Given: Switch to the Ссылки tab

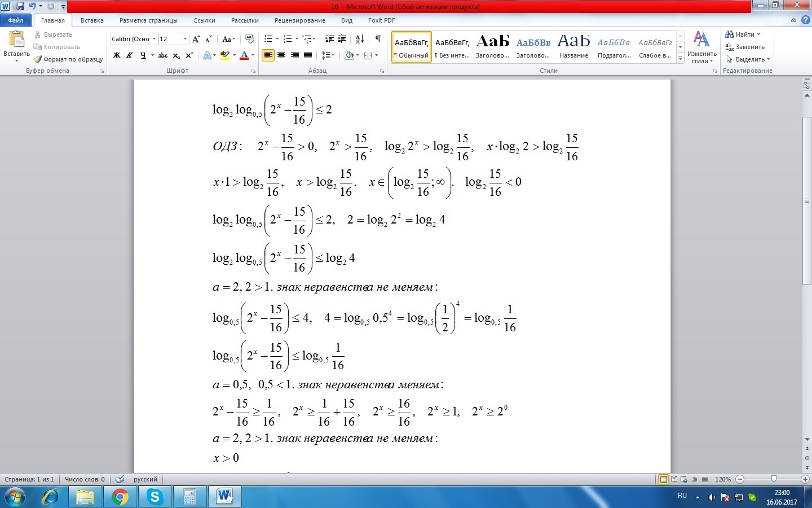Looking at the screenshot, I should pos(204,20).
